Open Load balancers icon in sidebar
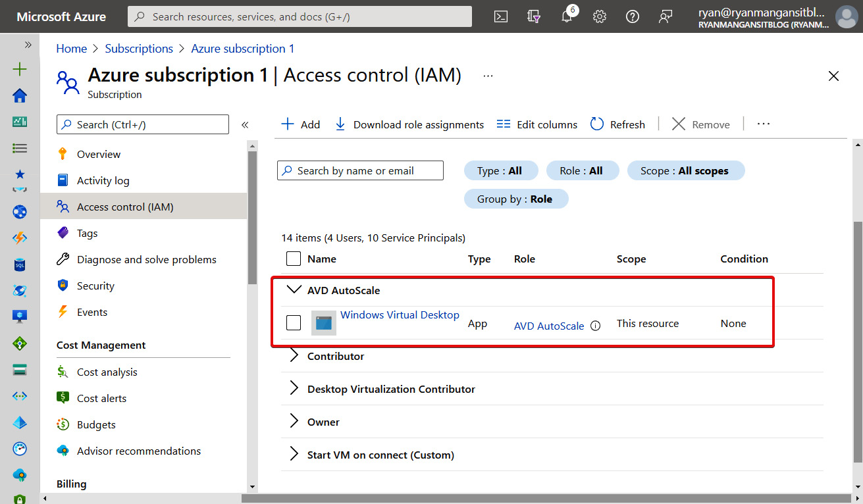This screenshot has width=863, height=504. [x=20, y=343]
